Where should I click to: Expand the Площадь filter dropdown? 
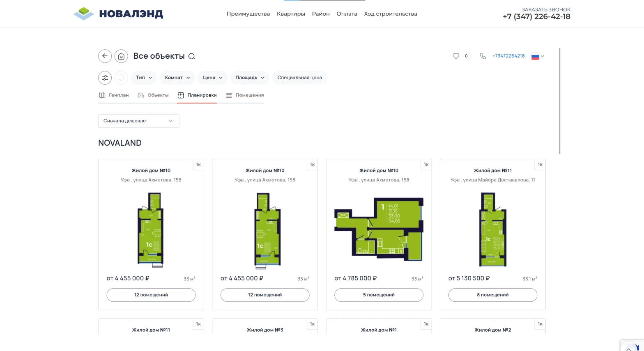(x=250, y=78)
